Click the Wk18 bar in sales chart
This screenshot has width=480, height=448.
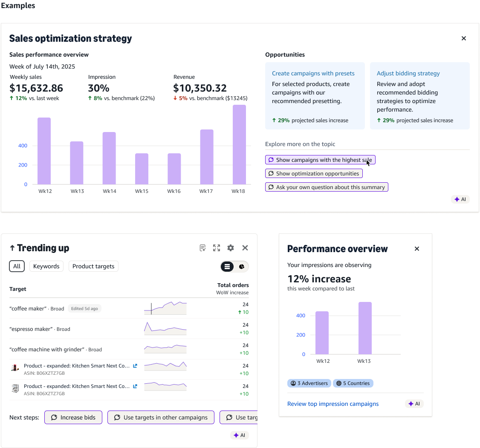click(x=239, y=145)
